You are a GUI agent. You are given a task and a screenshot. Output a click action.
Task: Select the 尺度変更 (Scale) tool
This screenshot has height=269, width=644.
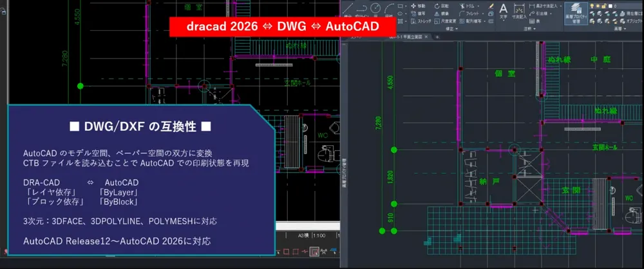tap(446, 21)
